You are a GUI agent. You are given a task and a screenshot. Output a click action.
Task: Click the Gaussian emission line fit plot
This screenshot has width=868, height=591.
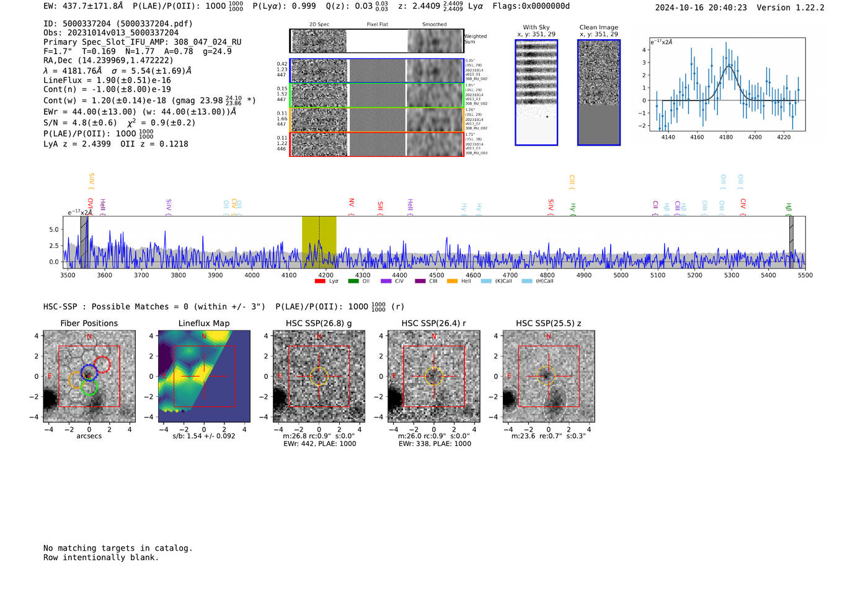[727, 84]
